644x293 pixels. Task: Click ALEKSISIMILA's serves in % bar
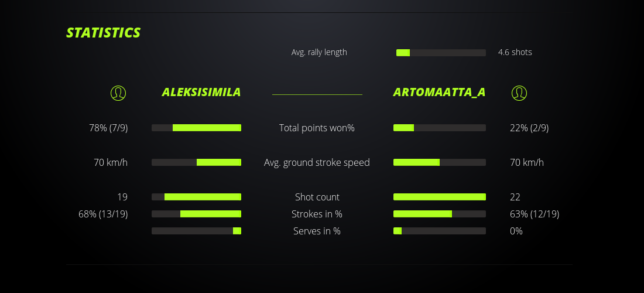(196, 231)
